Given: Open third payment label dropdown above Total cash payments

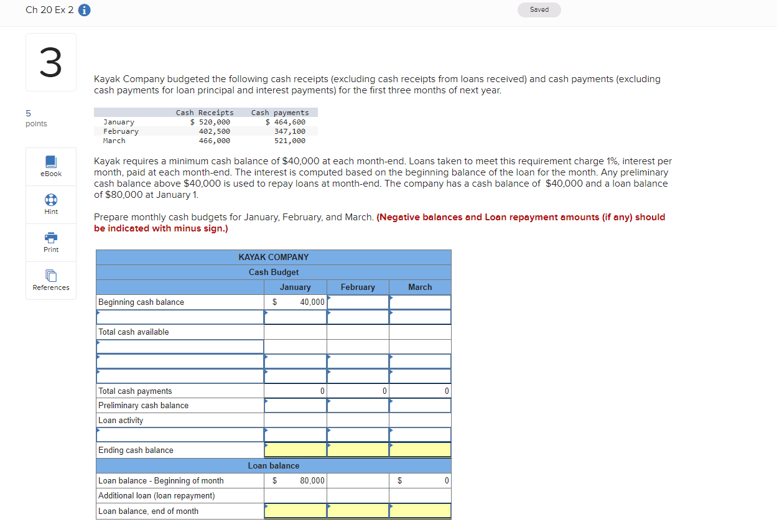Looking at the screenshot, I should coord(180,376).
